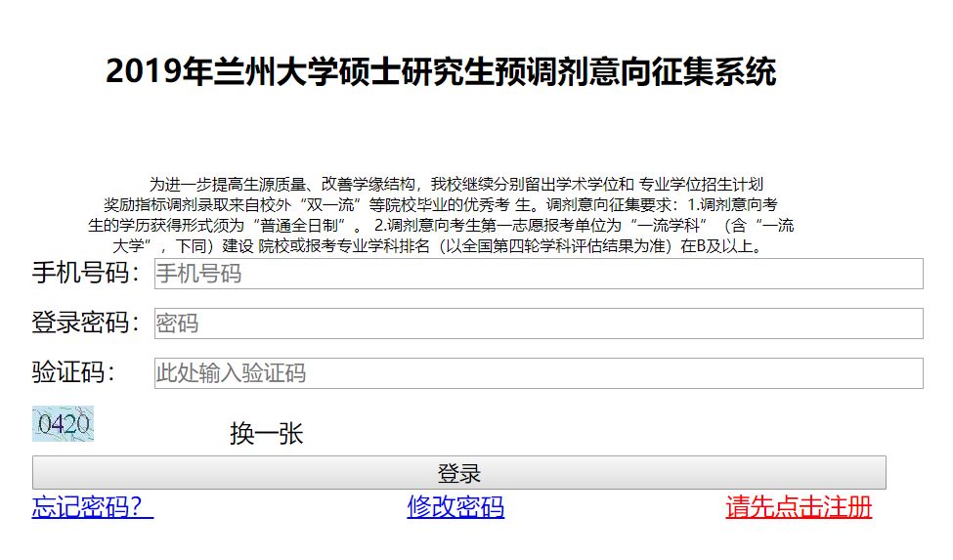Open the 忘记密码? link
Image resolution: width=953 pixels, height=560 pixels.
93,506
